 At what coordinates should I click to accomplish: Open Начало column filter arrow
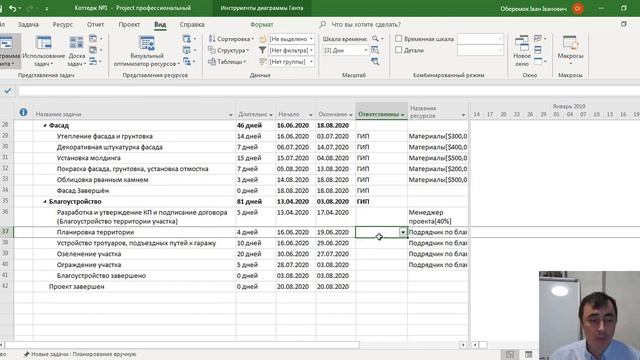coord(311,115)
